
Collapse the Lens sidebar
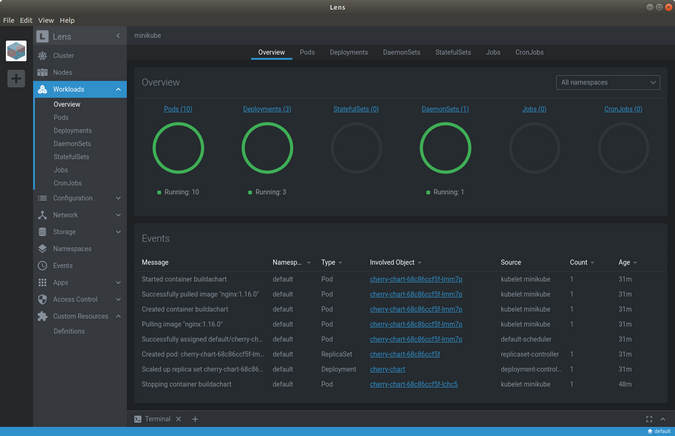click(118, 36)
